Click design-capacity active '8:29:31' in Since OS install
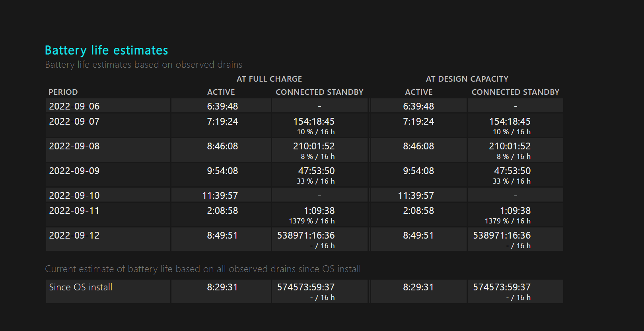Viewport: 644px width, 331px height. click(x=418, y=287)
